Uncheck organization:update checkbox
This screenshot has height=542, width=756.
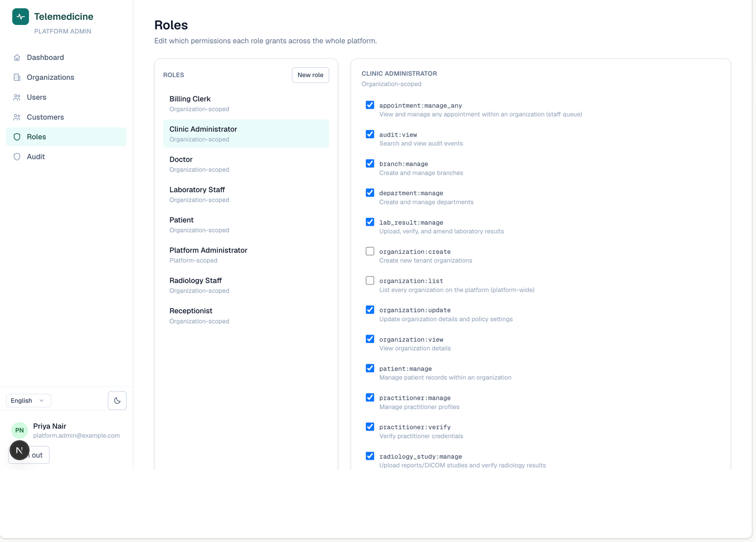(x=370, y=310)
